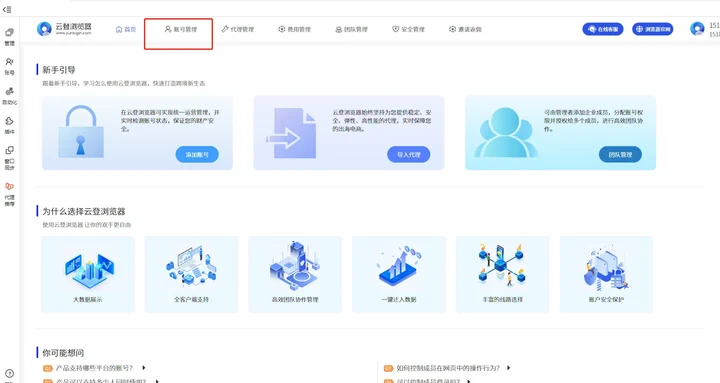The width and height of the screenshot is (720, 383).
Task: Go to the 首页 home tab
Action: [x=125, y=29]
